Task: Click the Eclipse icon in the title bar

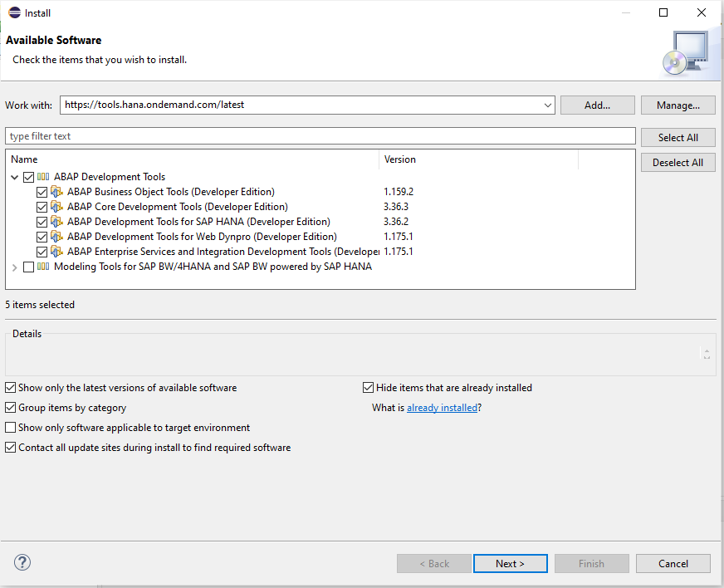Action: 14,12
